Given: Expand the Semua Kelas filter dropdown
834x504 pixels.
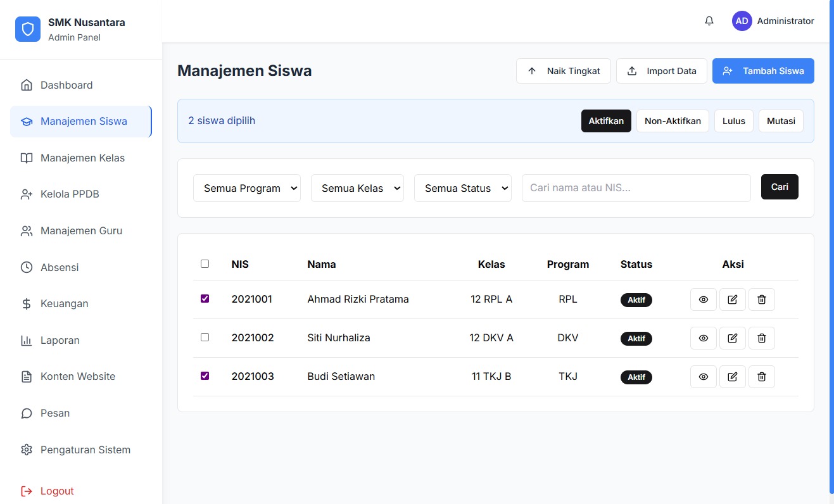Looking at the screenshot, I should pos(357,188).
